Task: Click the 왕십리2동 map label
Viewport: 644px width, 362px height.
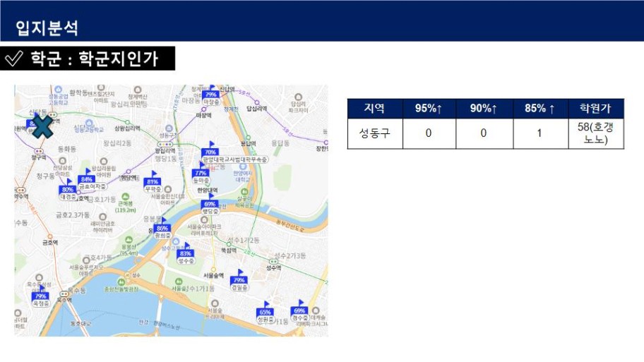Action: (117, 143)
